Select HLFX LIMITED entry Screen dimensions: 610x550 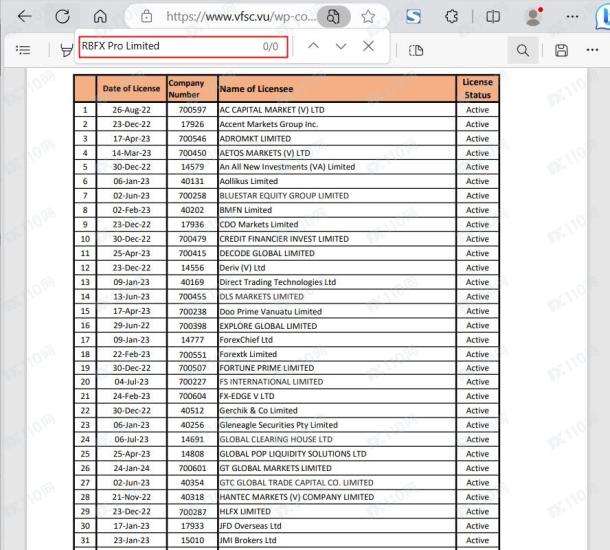click(x=245, y=511)
